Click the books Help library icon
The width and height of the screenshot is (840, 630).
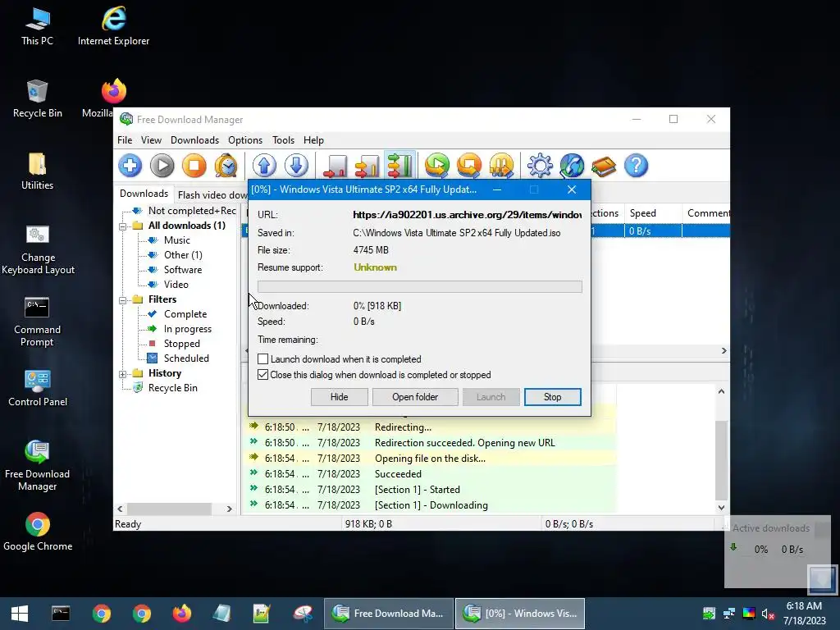click(x=604, y=166)
